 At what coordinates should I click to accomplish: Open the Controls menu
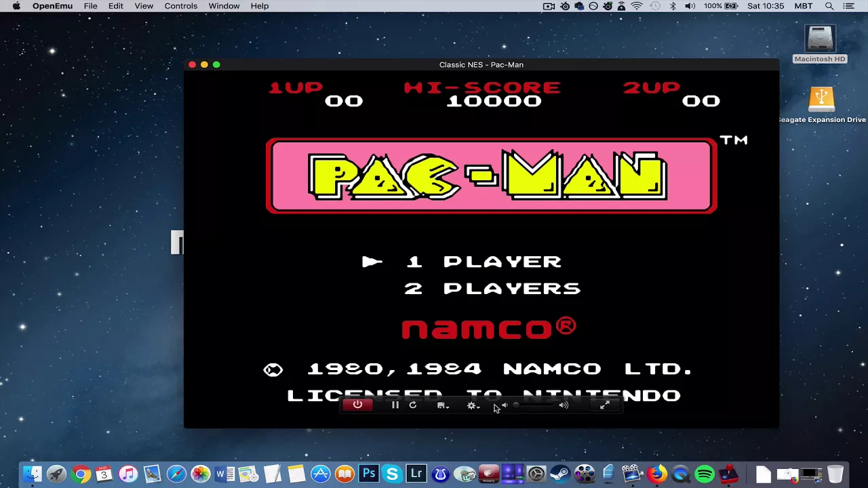[x=181, y=6]
